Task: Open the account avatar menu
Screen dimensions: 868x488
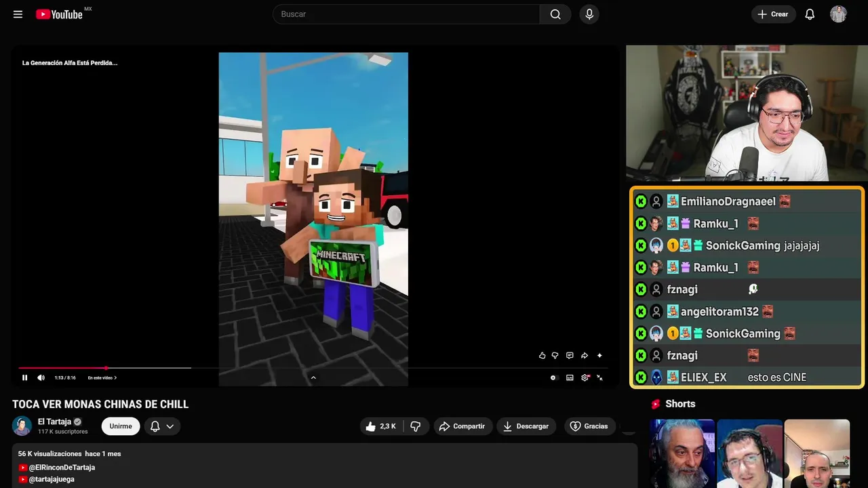Action: [838, 14]
